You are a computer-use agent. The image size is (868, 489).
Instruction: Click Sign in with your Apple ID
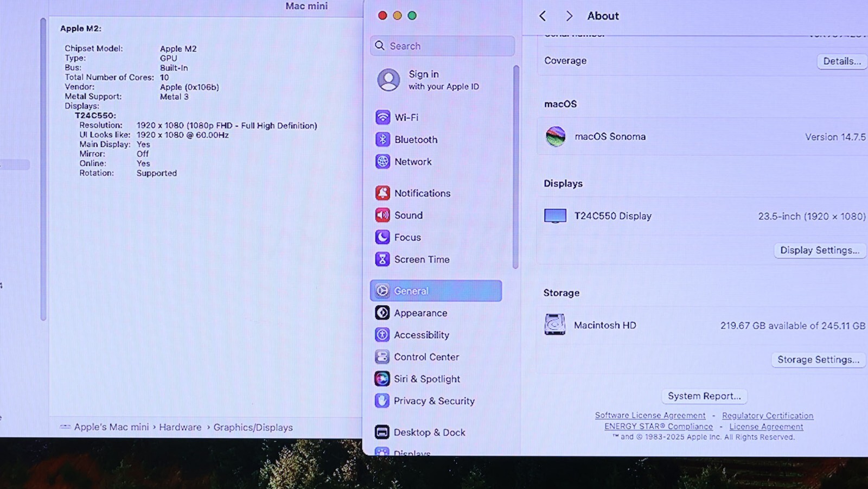pyautogui.click(x=443, y=80)
